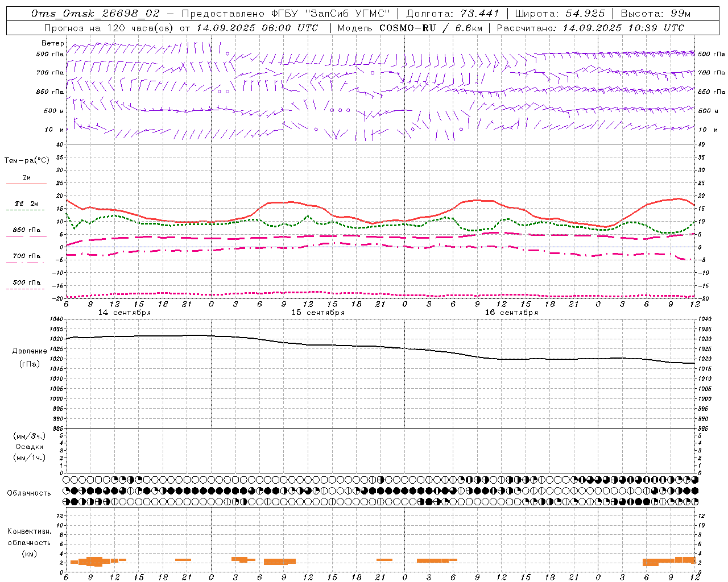Click the Осадки precipitation label
The image size is (728, 582).
pyautogui.click(x=30, y=447)
